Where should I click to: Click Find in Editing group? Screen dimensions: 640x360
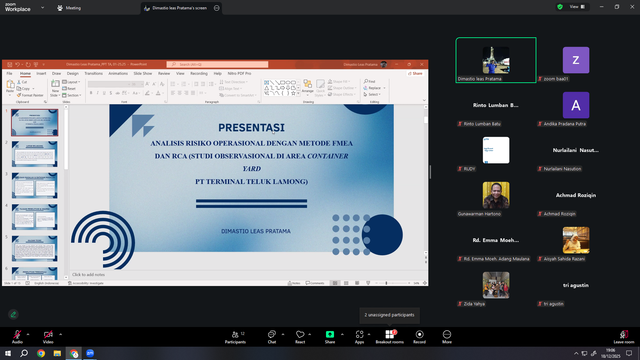tap(370, 82)
